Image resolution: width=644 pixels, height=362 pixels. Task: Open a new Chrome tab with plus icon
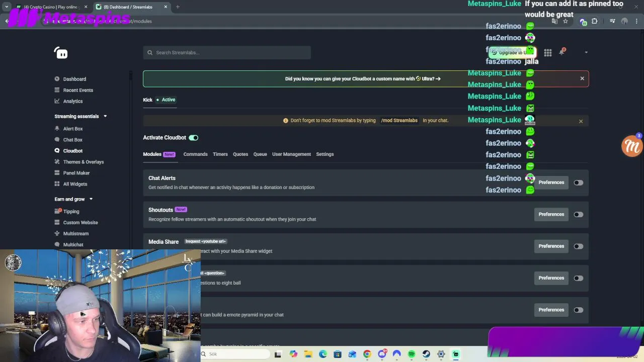(x=178, y=7)
